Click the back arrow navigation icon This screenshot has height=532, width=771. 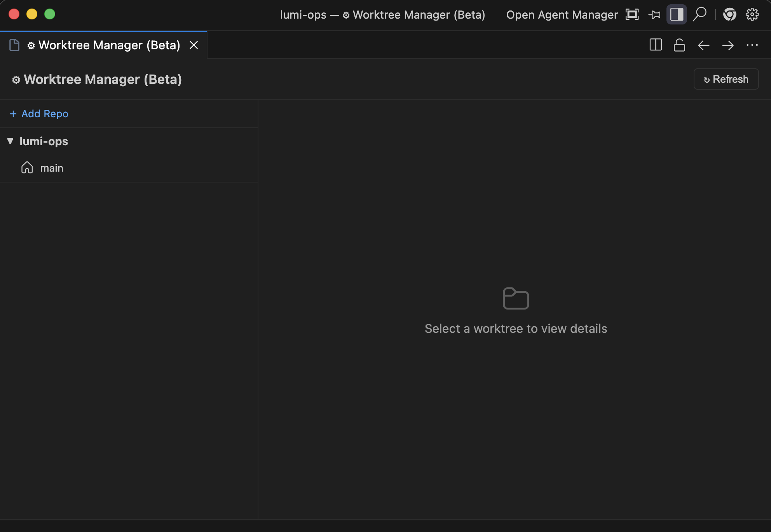703,45
